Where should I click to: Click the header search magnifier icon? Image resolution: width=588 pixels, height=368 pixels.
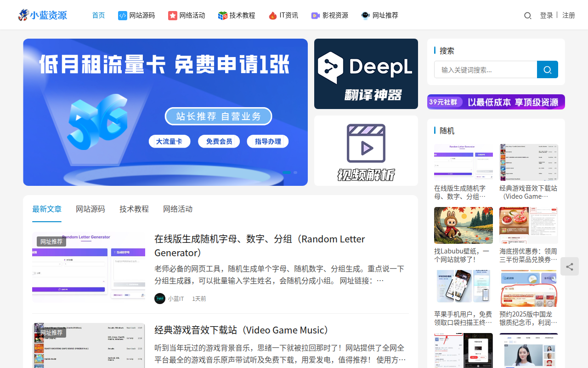point(528,16)
